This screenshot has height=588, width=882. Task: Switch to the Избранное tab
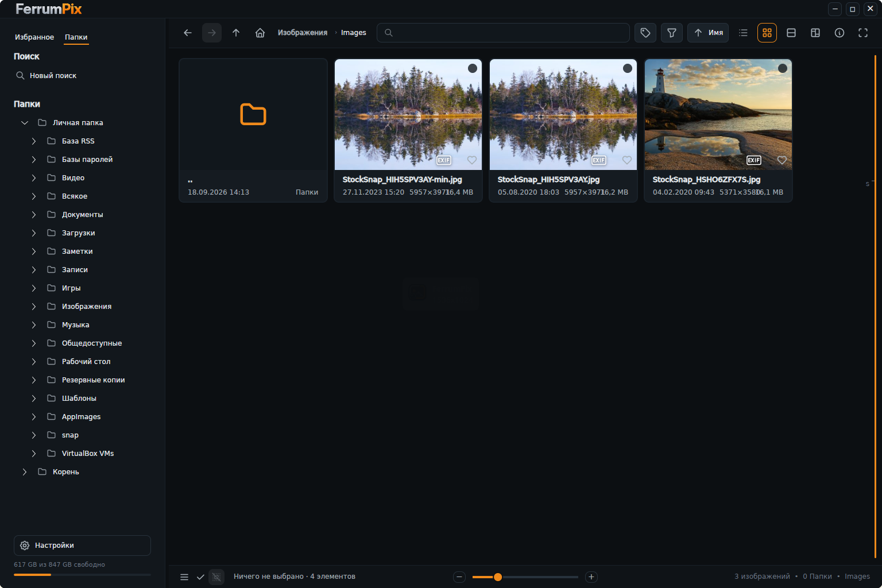pyautogui.click(x=34, y=37)
